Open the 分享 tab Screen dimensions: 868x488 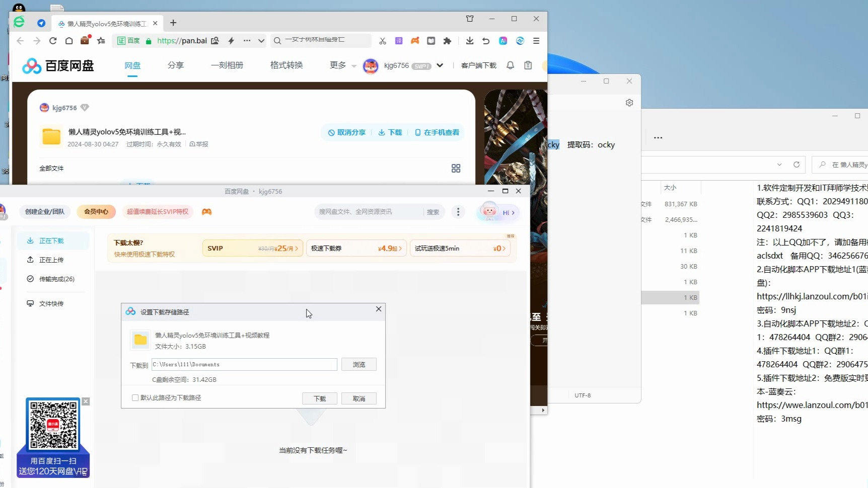point(176,65)
